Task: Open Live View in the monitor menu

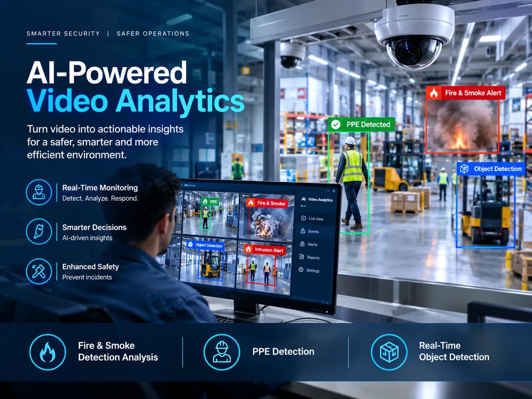Action: 312,219
